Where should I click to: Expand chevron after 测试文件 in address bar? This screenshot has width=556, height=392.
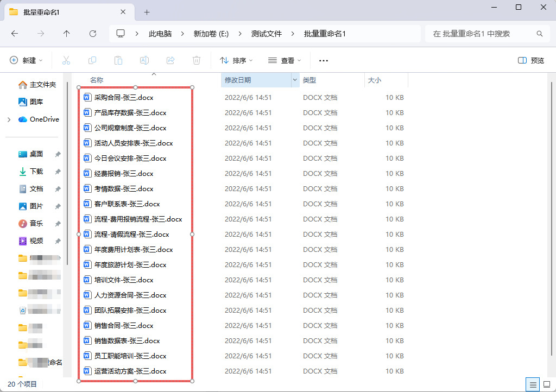coord(293,34)
